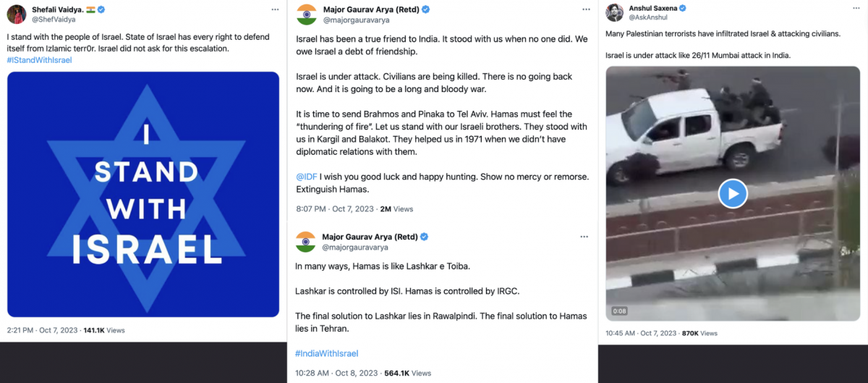Screen dimensions: 868x383
Task: Open the @IDF mention link
Action: pos(307,177)
